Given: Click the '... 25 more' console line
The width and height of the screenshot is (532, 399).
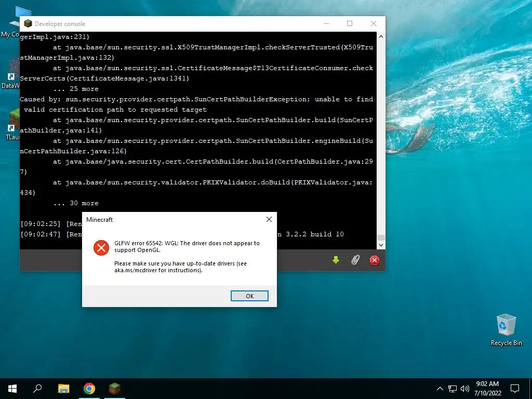Looking at the screenshot, I should coord(76,89).
